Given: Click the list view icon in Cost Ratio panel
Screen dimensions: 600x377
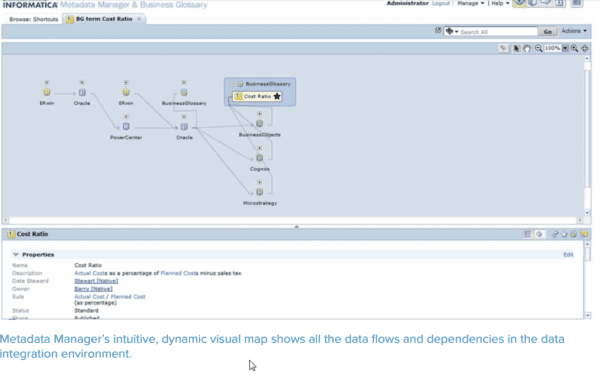Looking at the screenshot, I should pyautogui.click(x=528, y=234).
